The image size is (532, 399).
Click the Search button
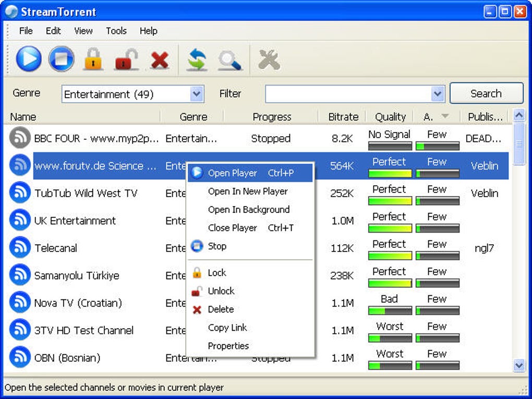click(x=486, y=93)
